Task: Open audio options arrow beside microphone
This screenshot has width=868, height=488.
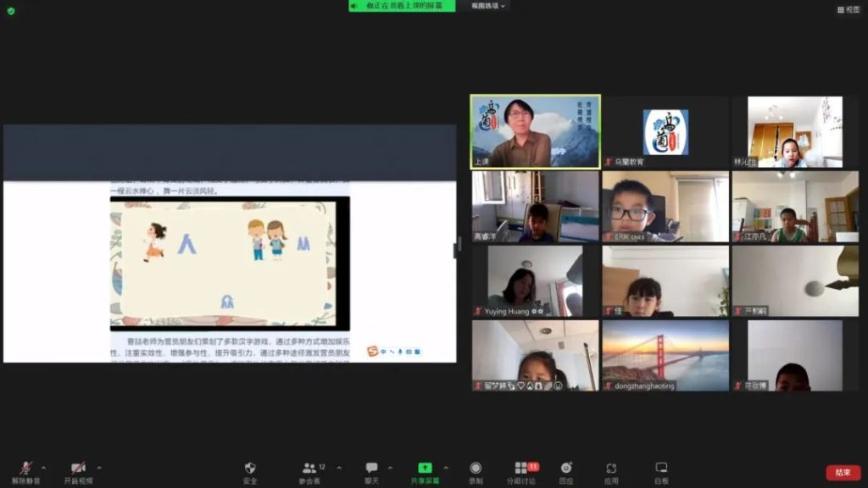Action: tap(44, 468)
